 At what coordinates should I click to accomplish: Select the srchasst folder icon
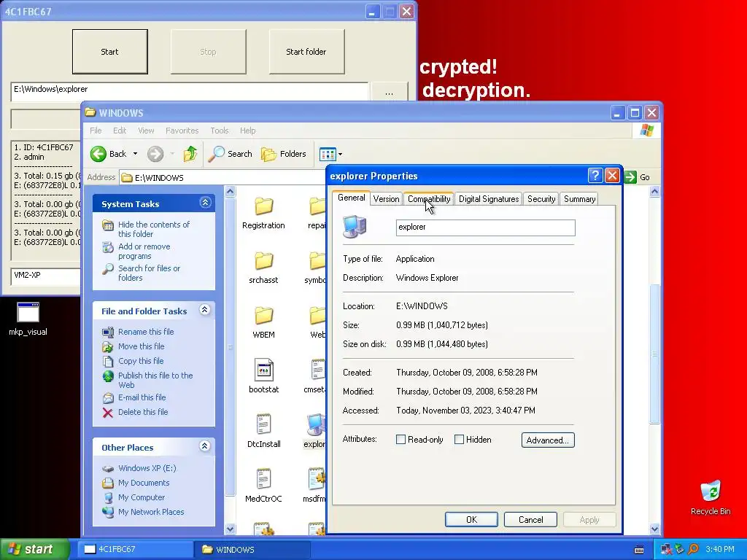click(x=263, y=261)
